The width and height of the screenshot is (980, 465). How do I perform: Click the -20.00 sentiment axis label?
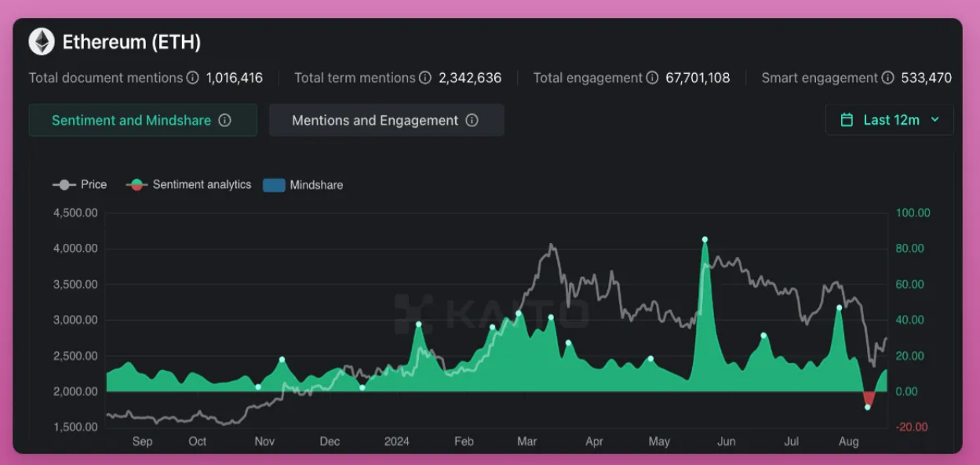910,427
